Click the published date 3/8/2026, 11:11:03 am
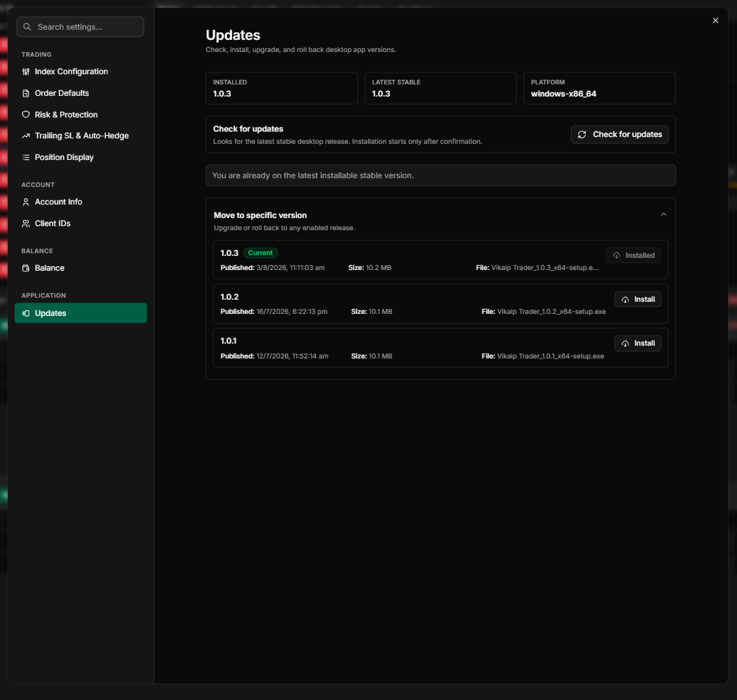 point(290,268)
